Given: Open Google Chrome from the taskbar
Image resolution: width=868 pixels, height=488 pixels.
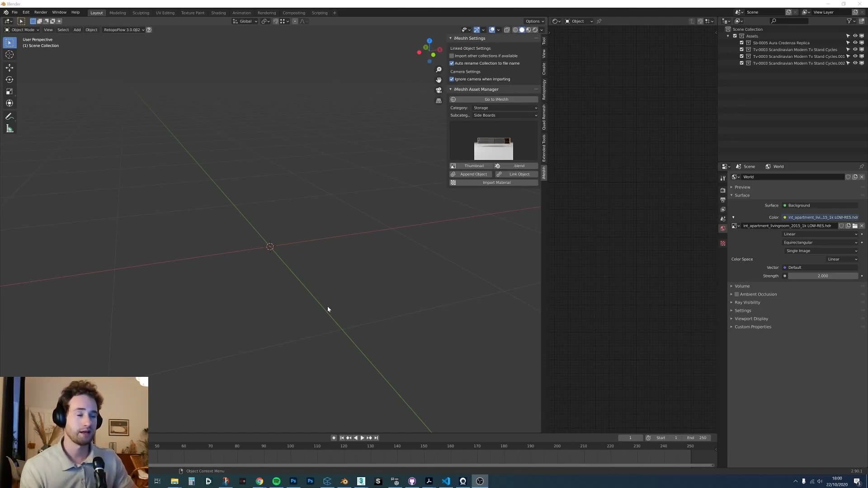Looking at the screenshot, I should coord(259,481).
